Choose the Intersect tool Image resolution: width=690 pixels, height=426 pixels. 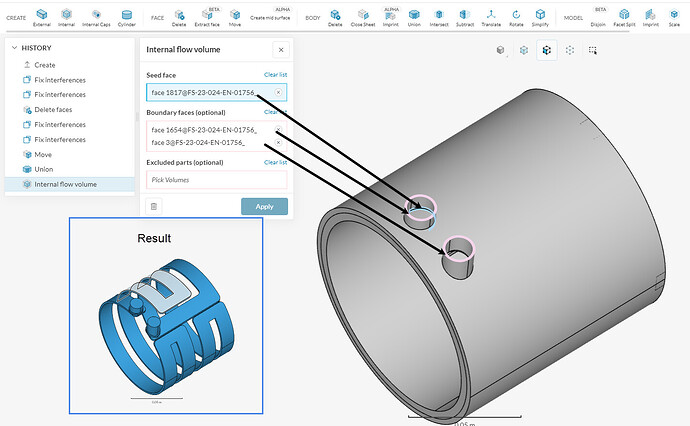pos(439,18)
